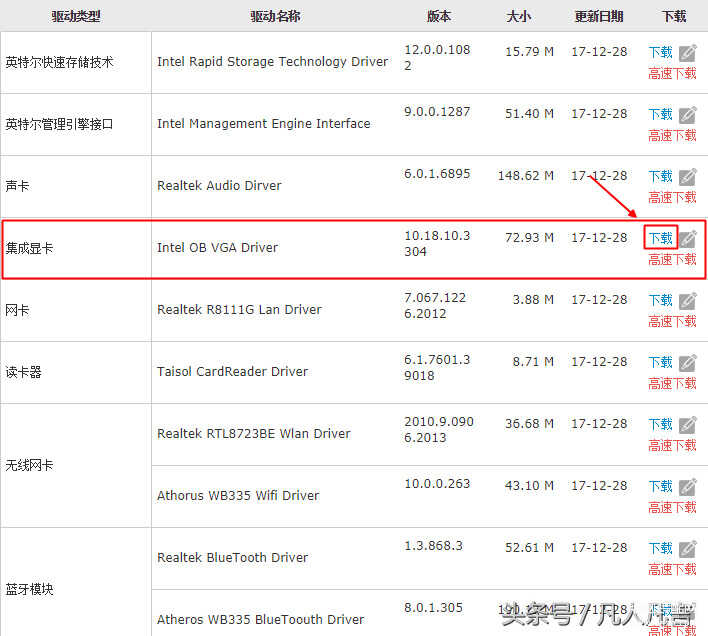Viewport: 708px width, 636px height.
Task: Click Atheros WB335 BlueToouth Driver name
Action: [261, 619]
